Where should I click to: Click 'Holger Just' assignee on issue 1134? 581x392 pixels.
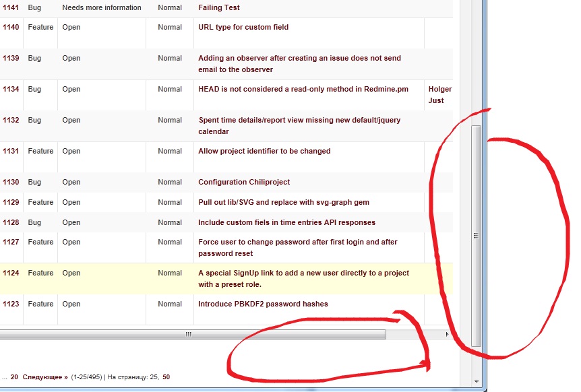click(x=440, y=94)
